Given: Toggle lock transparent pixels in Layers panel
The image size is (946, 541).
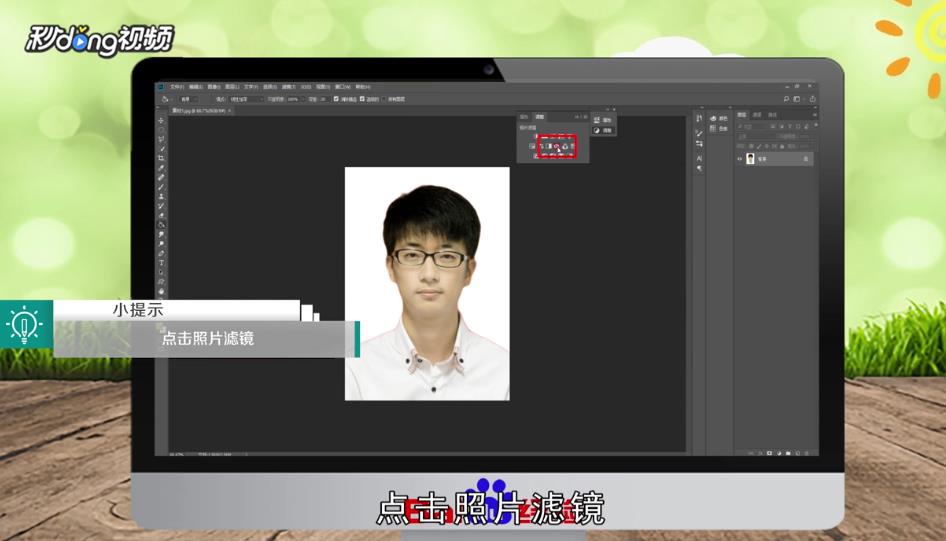Looking at the screenshot, I should pos(751,147).
